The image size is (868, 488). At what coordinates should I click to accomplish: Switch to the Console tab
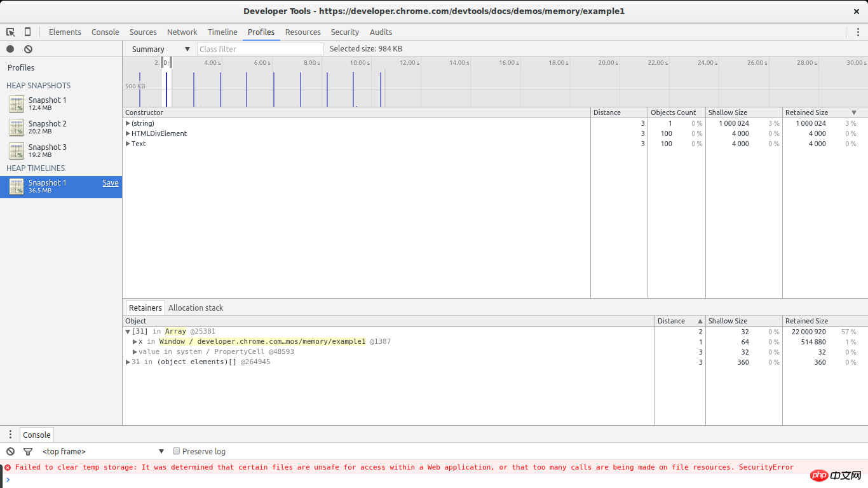105,32
